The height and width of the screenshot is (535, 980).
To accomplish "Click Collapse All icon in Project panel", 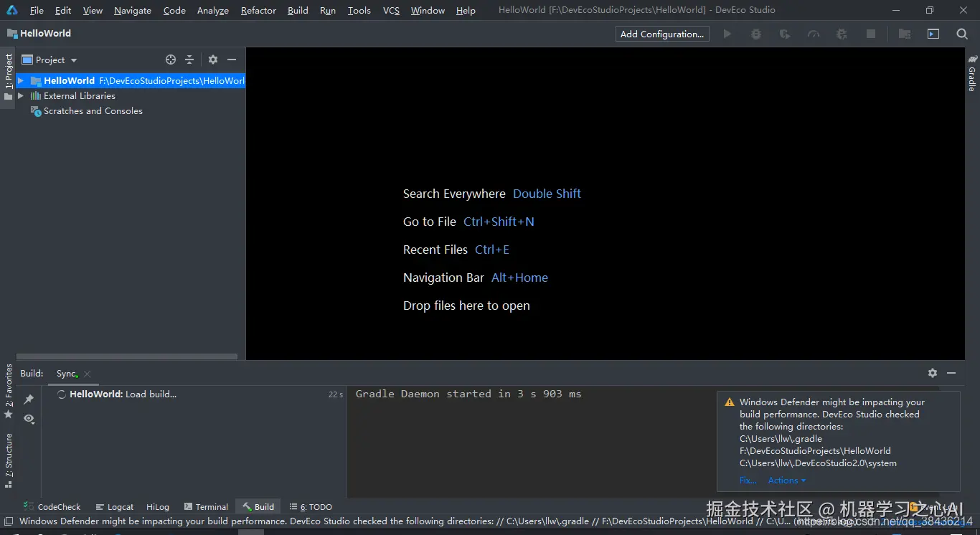I will (x=189, y=60).
